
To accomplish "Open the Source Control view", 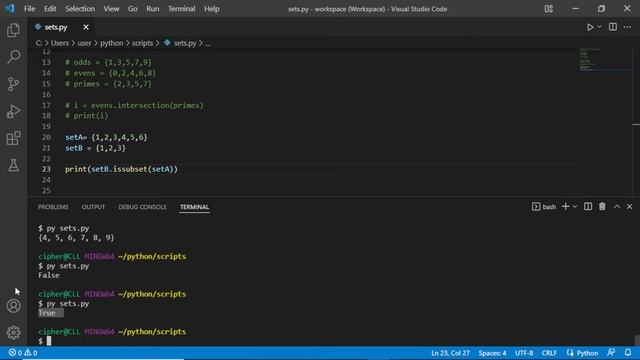I will click(13, 84).
